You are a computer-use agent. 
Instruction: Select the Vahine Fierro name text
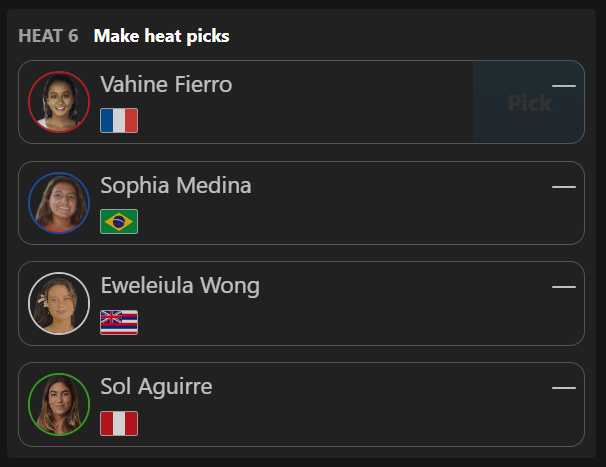166,84
